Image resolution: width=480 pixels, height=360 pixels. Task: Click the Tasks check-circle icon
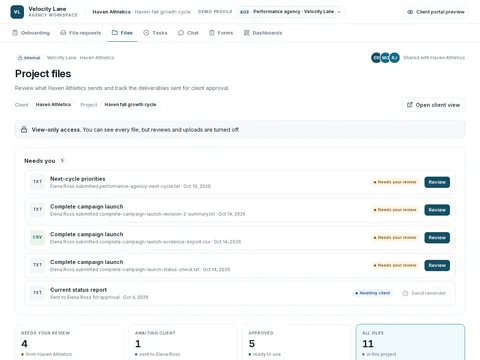point(146,33)
